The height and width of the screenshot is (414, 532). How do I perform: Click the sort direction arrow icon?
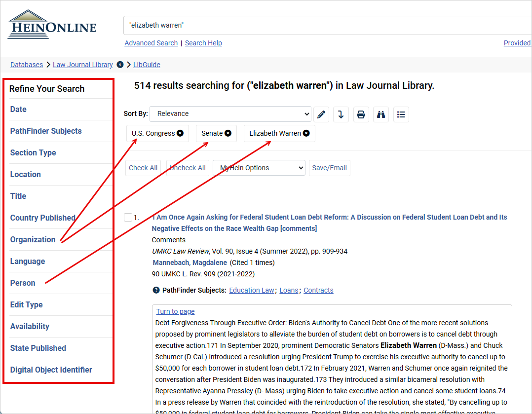coord(341,114)
